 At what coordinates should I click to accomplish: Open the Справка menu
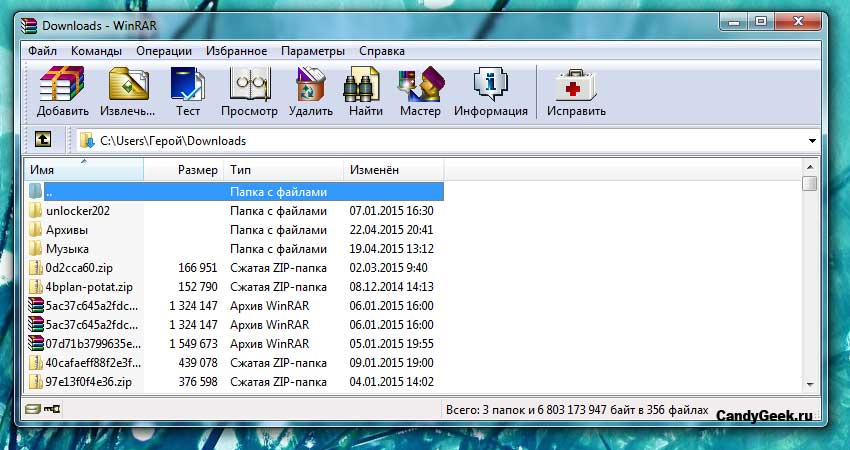pos(382,51)
